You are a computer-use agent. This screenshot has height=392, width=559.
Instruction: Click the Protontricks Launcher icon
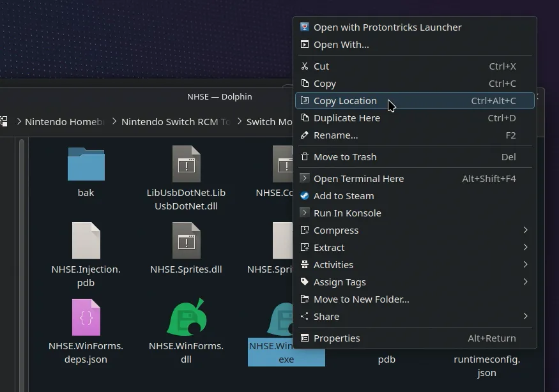[x=305, y=27]
